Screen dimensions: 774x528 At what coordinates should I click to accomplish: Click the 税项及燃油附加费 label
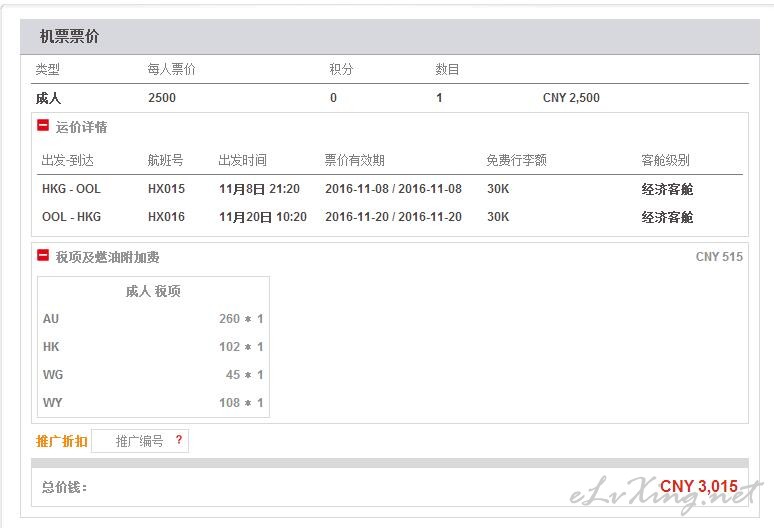108,257
